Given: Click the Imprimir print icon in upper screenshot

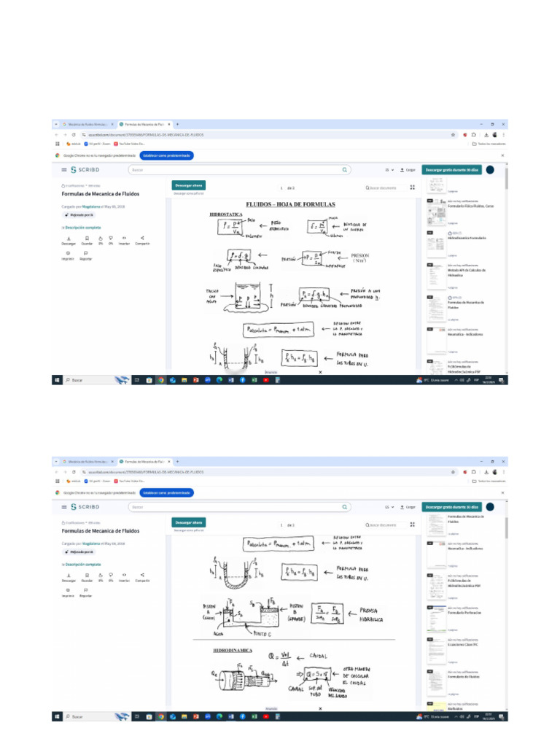Looking at the screenshot, I should pyautogui.click(x=68, y=253).
